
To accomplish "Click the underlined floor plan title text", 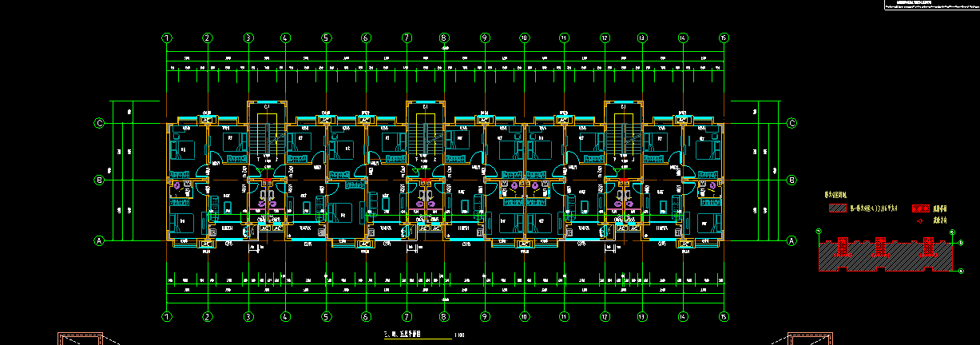I will tap(403, 335).
